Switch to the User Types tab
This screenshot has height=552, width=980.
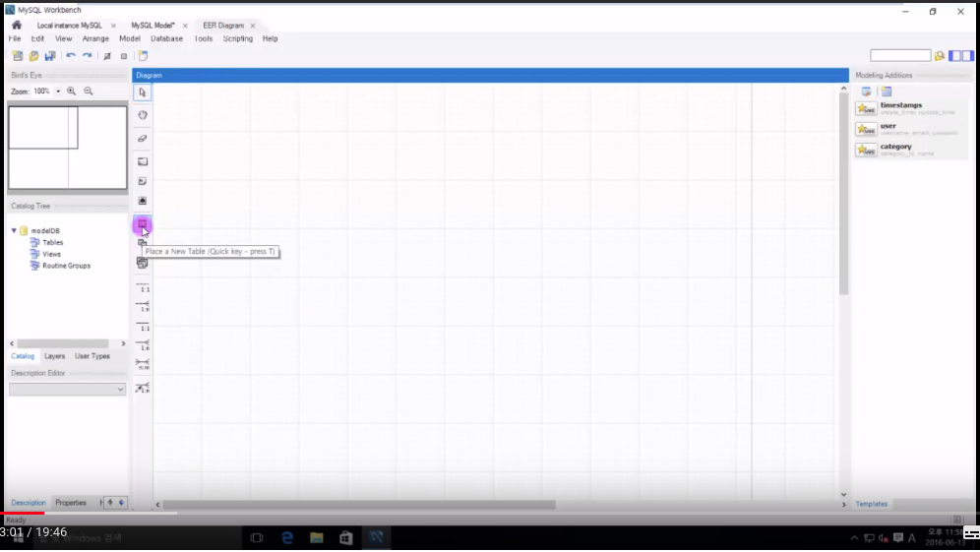tap(92, 356)
